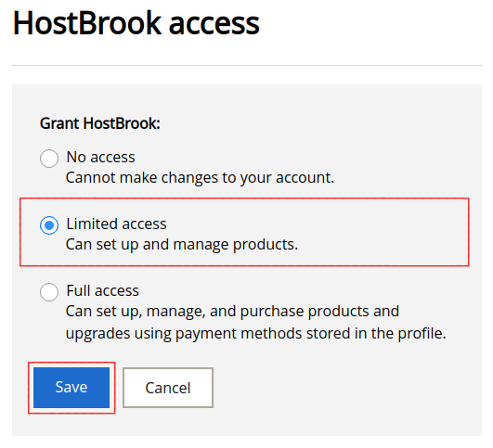493x448 pixels.
Task: Click the 'HostBrook access' page heading
Action: click(x=136, y=23)
